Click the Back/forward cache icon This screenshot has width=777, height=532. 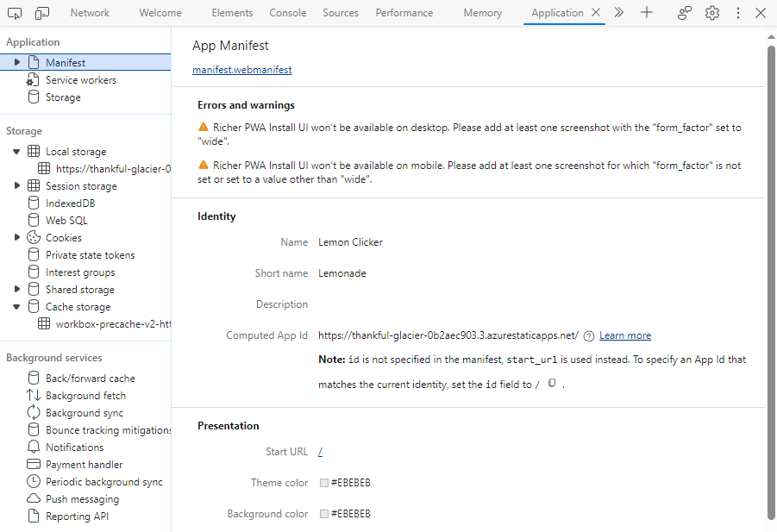(x=33, y=378)
